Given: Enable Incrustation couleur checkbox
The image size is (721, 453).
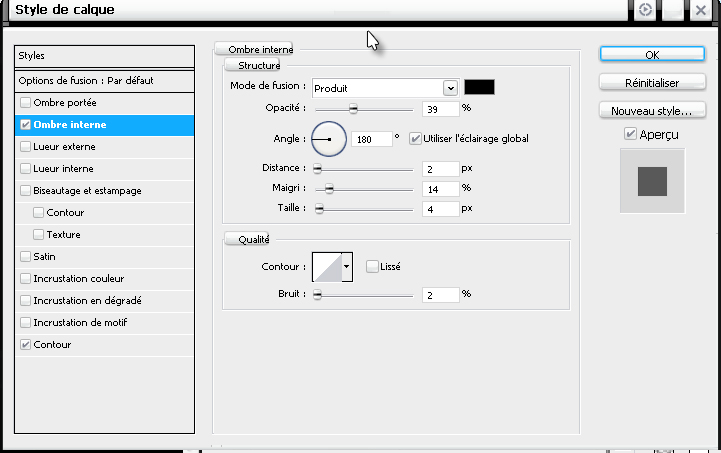Looking at the screenshot, I should point(25,279).
